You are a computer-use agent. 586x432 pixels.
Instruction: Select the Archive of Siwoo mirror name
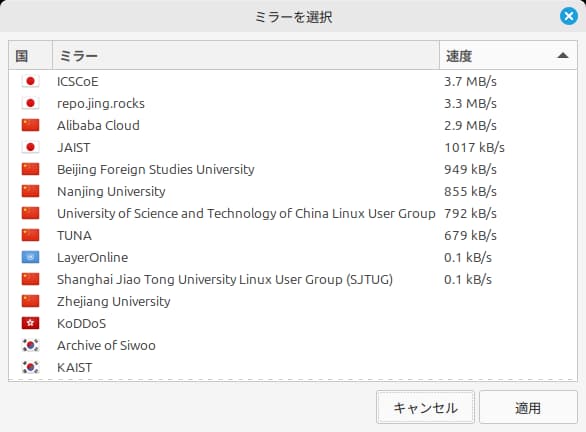tap(107, 346)
